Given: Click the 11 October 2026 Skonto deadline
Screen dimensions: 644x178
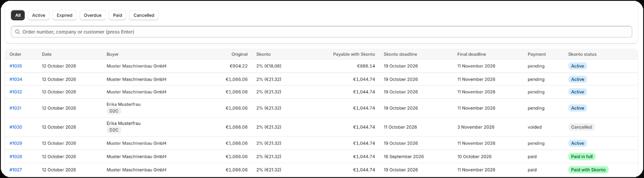Looking at the screenshot, I should click(400, 127).
